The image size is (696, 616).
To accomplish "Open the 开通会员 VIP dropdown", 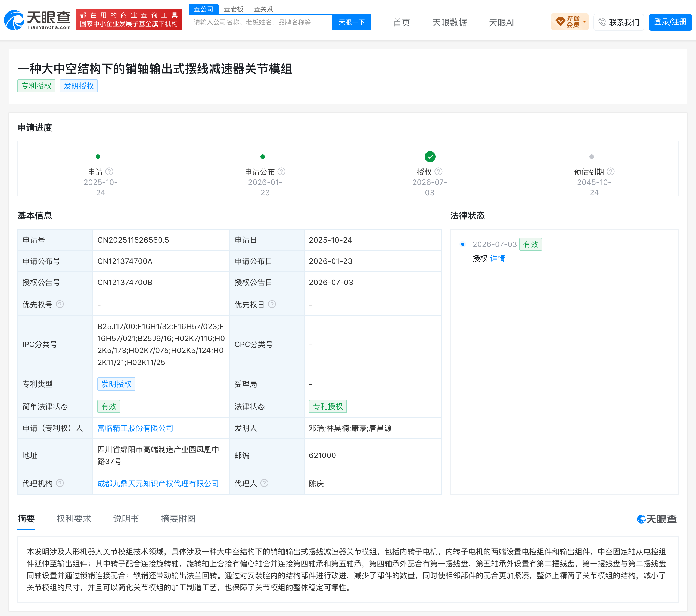I will click(570, 22).
